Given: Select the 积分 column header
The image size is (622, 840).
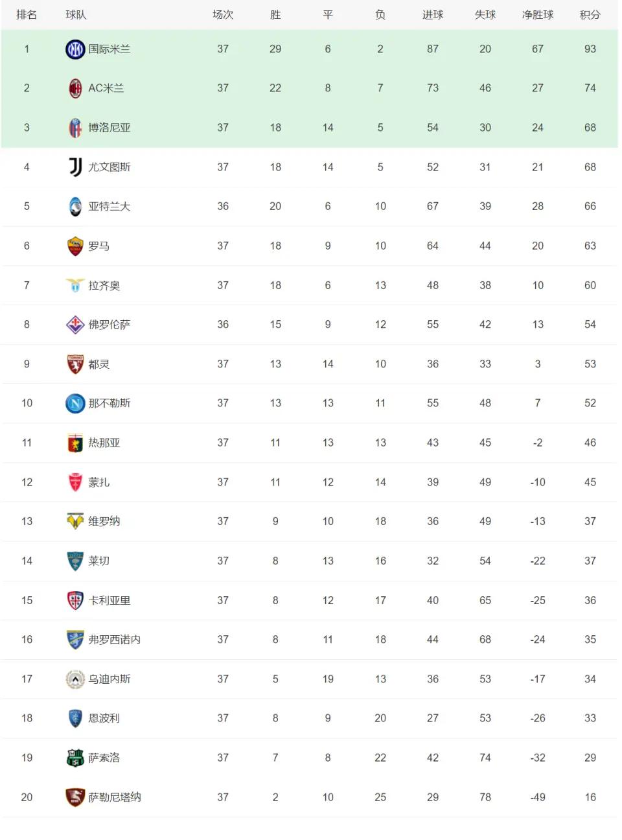Looking at the screenshot, I should (x=590, y=14).
